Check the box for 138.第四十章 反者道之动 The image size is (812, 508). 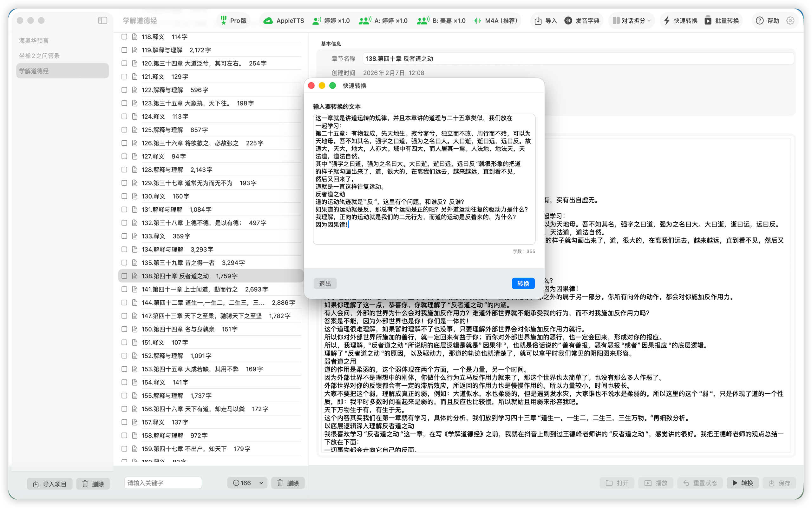tap(124, 276)
